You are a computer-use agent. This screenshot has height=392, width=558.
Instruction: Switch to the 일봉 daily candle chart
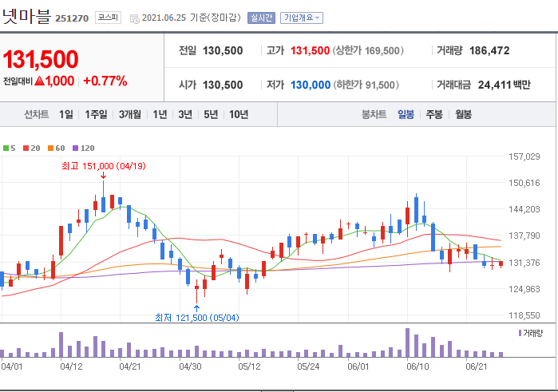pos(406,114)
